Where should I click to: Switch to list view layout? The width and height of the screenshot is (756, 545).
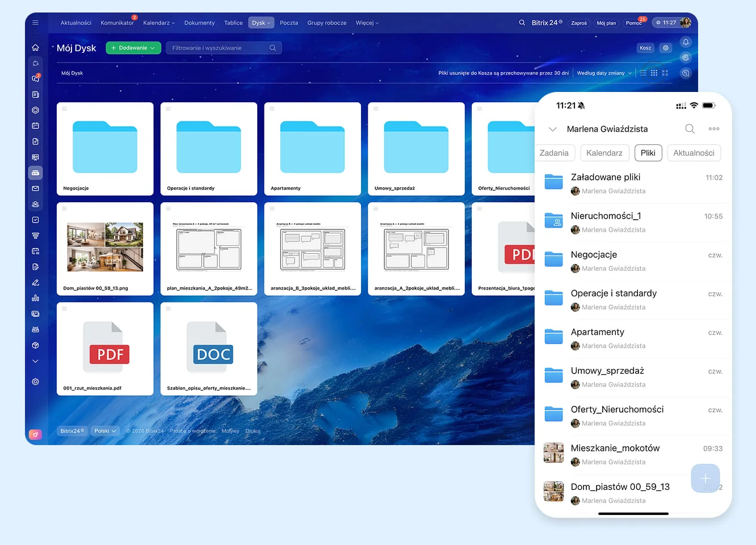click(x=643, y=73)
